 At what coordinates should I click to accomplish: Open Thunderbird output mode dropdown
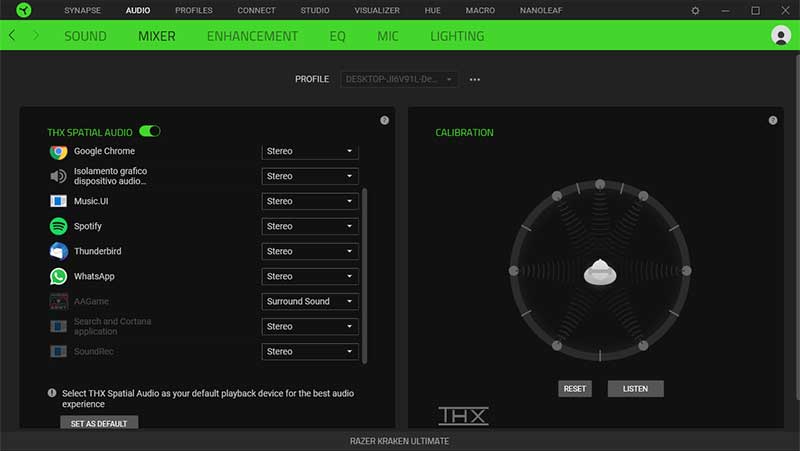point(310,251)
